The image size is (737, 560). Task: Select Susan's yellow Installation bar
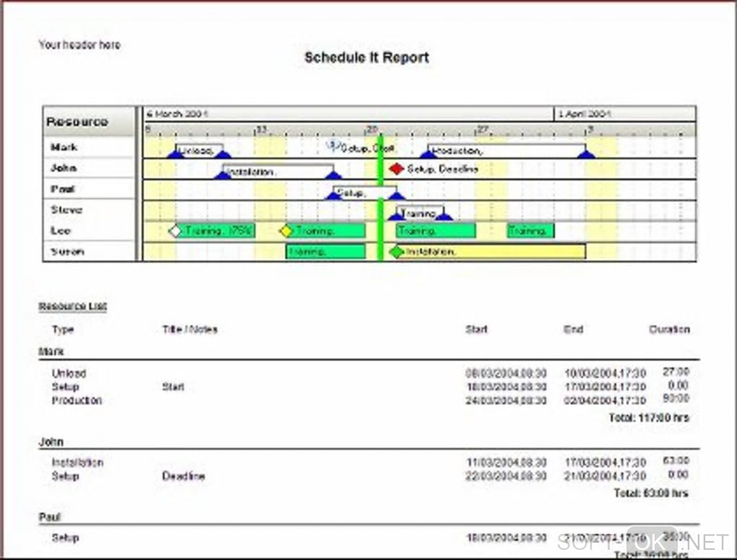(x=491, y=251)
